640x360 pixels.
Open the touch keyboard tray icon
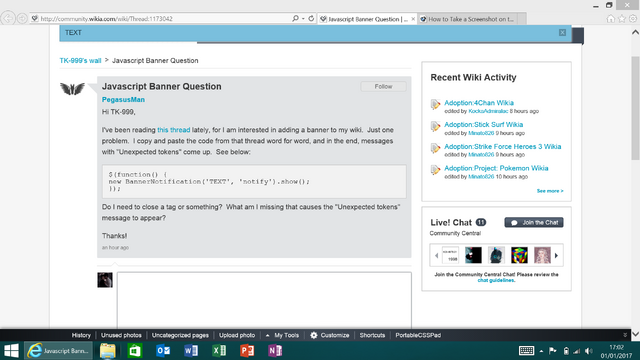pyautogui.click(x=526, y=351)
